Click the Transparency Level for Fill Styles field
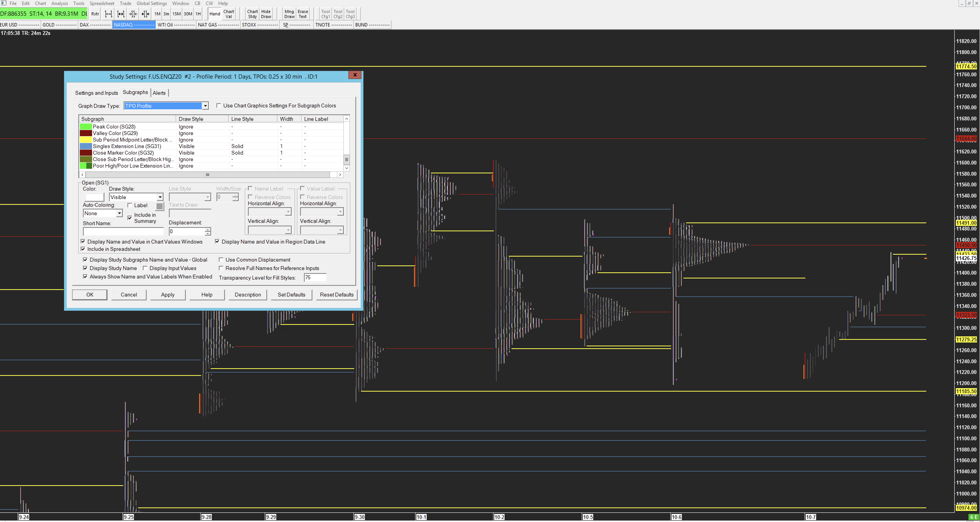Screen dimensions: 980x522 [x=315, y=277]
